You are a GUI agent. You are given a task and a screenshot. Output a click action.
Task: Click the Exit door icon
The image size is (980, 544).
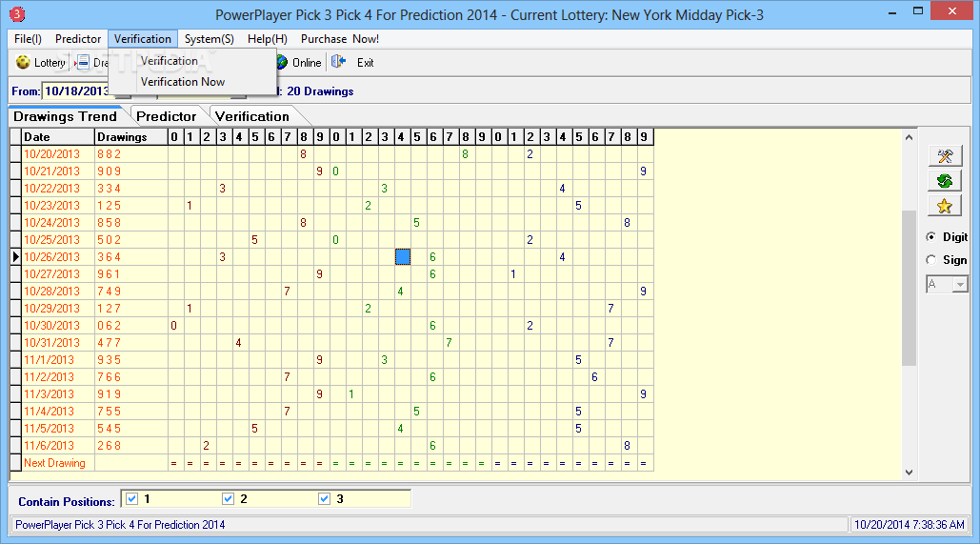(339, 62)
